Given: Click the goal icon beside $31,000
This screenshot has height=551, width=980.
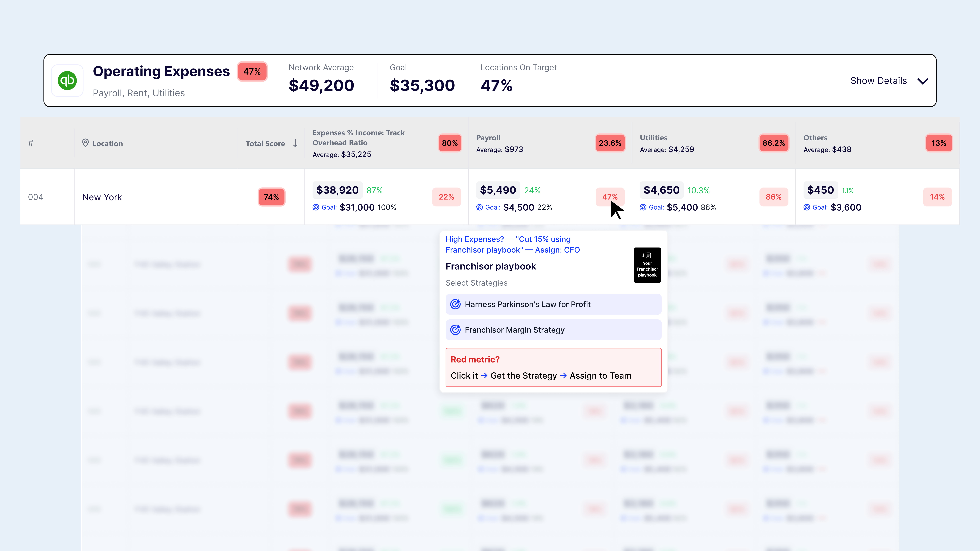Looking at the screenshot, I should point(316,207).
